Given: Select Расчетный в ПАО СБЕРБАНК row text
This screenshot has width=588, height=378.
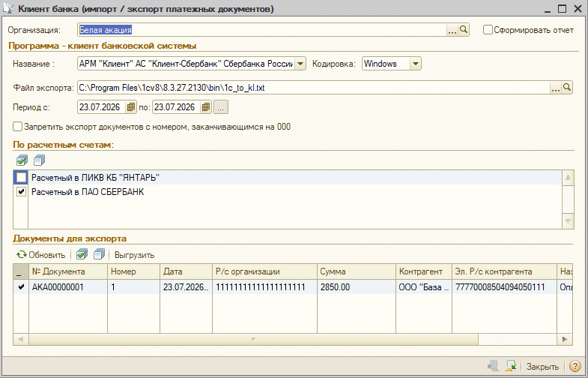Looking at the screenshot, I should (88, 192).
